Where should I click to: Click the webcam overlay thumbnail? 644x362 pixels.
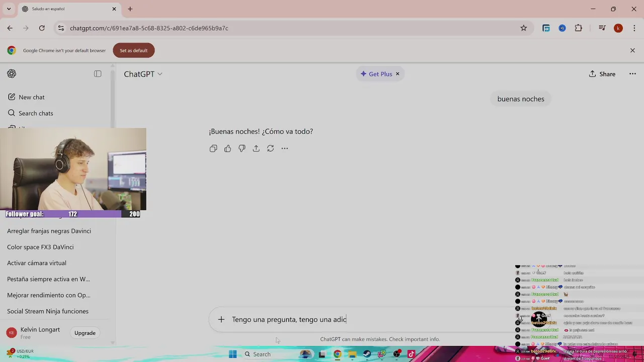coord(73,169)
